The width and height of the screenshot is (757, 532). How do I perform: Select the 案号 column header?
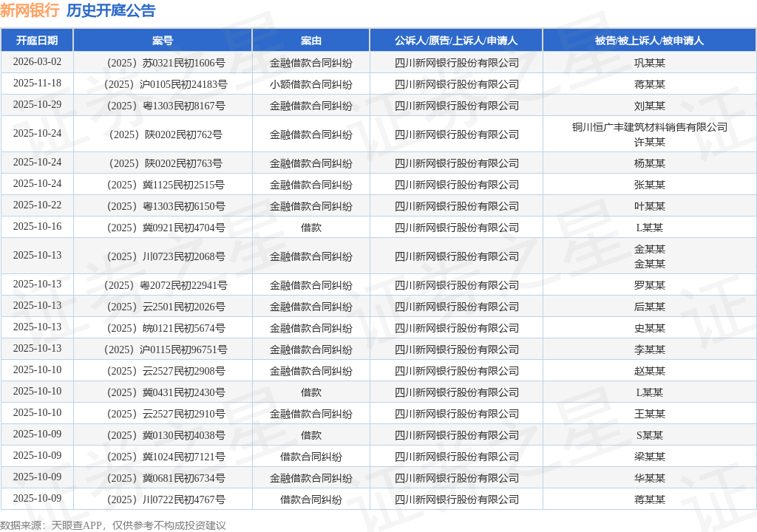point(163,41)
